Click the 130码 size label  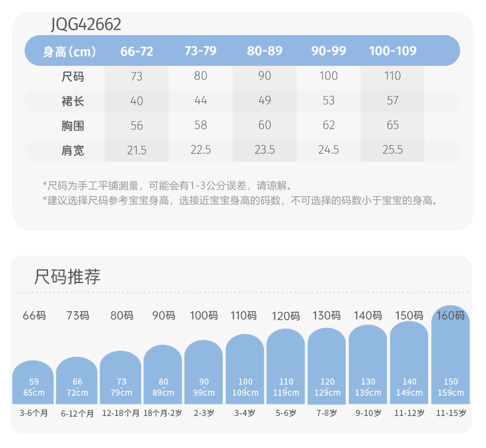click(x=327, y=316)
